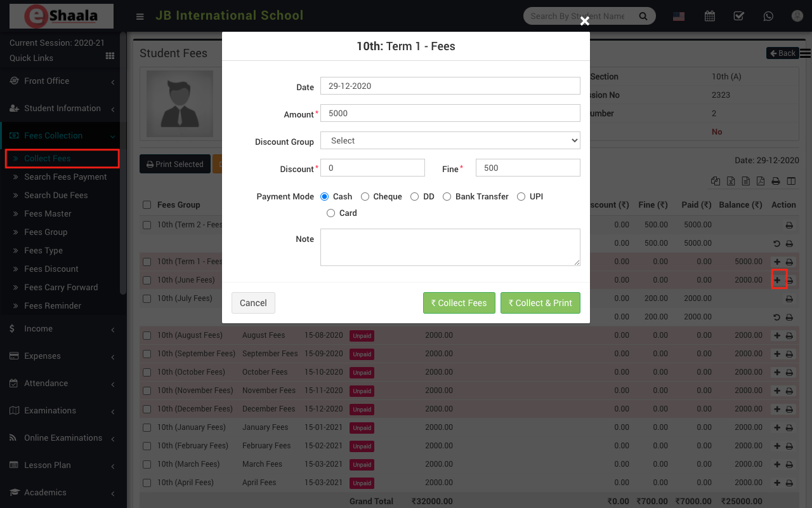Select Bank Transfer payment option
The image size is (812, 508).
click(x=447, y=197)
